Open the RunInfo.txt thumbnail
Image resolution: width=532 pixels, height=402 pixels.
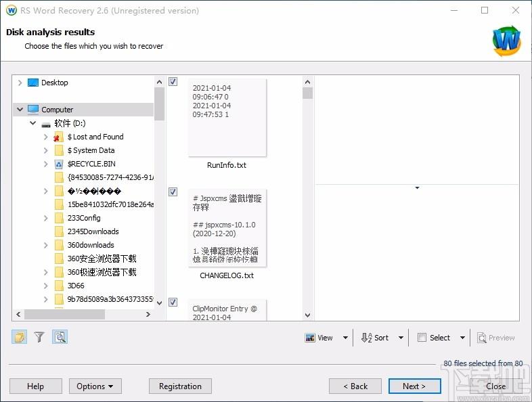point(227,117)
